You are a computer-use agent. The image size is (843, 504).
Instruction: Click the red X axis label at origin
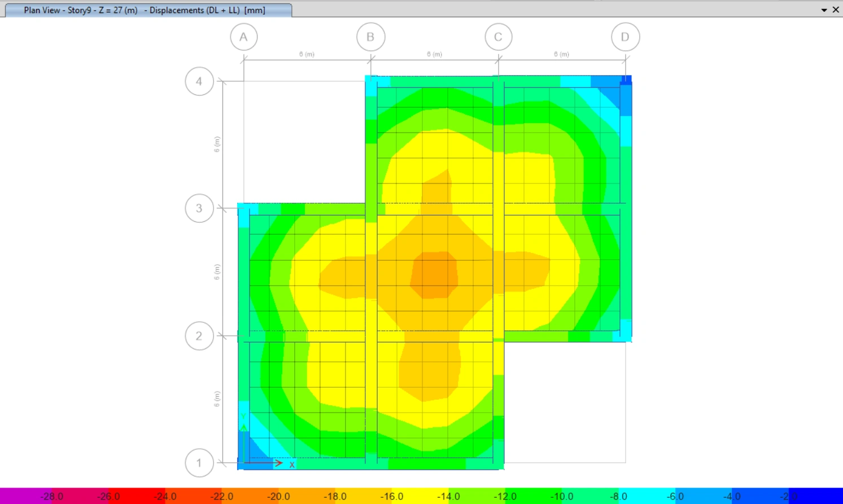(x=292, y=464)
